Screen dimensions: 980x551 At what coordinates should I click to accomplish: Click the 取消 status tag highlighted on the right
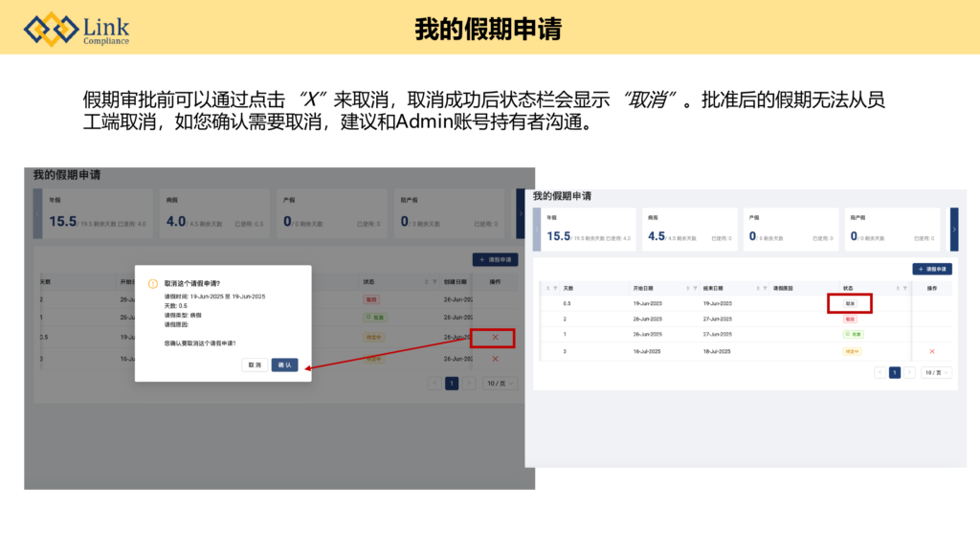point(850,302)
